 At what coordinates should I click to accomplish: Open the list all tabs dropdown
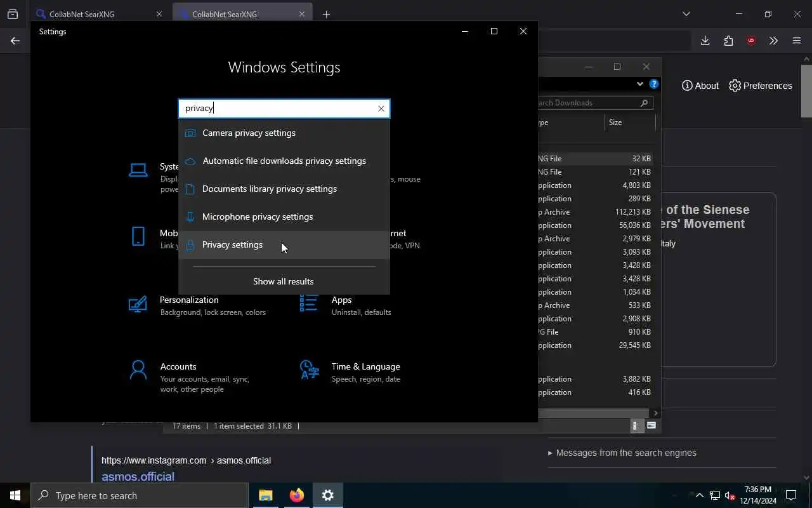[x=686, y=14]
